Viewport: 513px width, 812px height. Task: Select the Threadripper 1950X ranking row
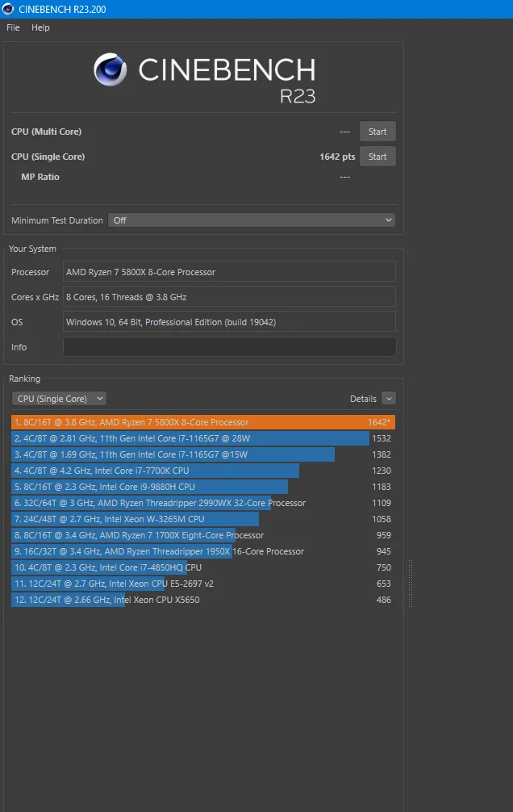pos(203,551)
